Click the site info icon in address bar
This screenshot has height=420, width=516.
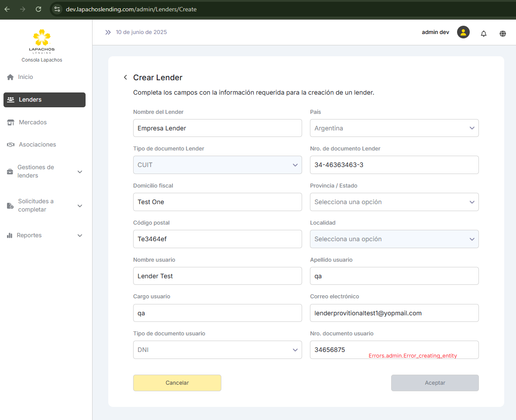[57, 9]
